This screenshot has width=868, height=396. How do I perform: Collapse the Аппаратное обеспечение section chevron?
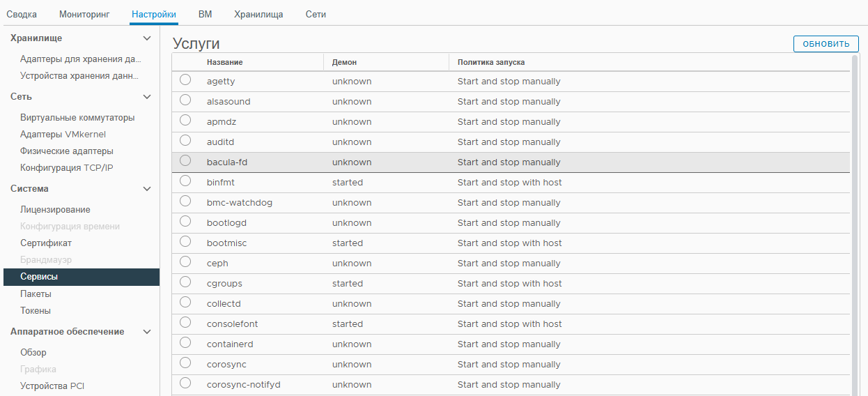click(147, 332)
